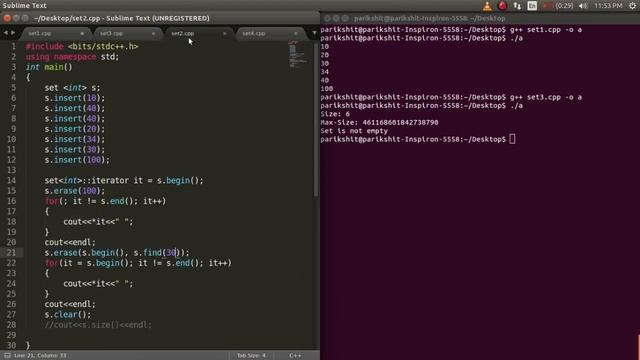Click line number 21 in gutter
The width and height of the screenshot is (640, 360).
tap(11, 253)
